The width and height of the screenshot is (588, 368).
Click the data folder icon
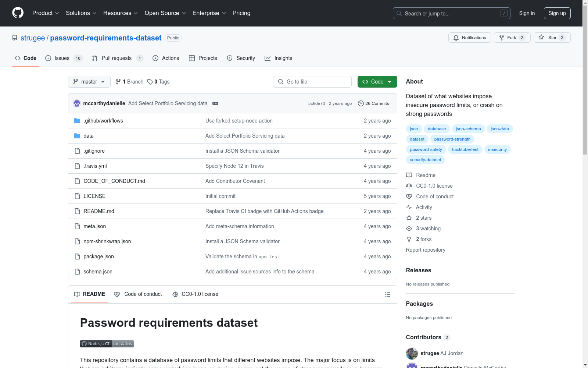(x=77, y=136)
